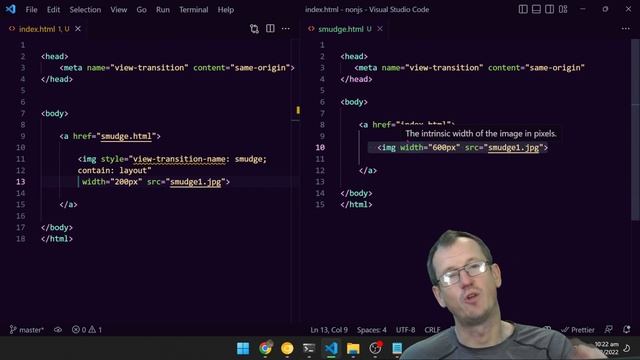Open File Explorer from taskbar

353,348
